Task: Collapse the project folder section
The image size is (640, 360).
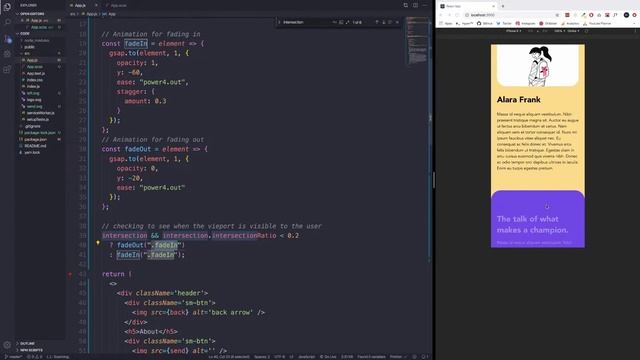Action: point(25,33)
